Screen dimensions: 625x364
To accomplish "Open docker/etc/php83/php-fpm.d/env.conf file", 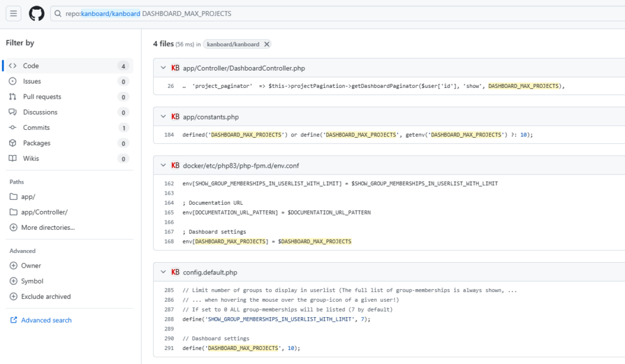I will click(240, 166).
